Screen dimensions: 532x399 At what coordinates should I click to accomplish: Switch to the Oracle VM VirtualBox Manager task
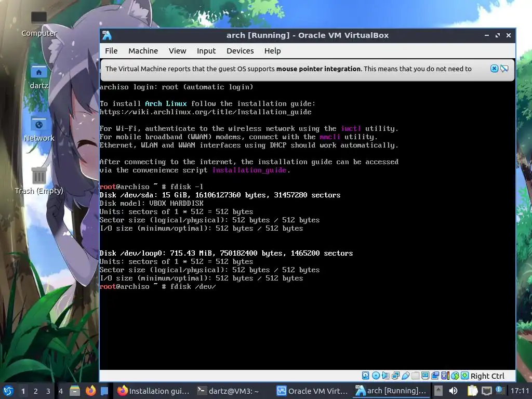[312, 391]
